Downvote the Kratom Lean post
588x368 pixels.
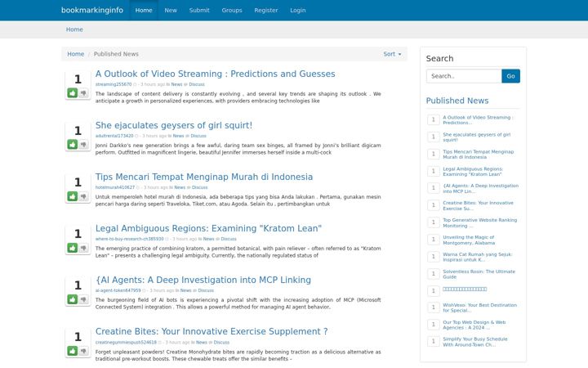(x=83, y=248)
